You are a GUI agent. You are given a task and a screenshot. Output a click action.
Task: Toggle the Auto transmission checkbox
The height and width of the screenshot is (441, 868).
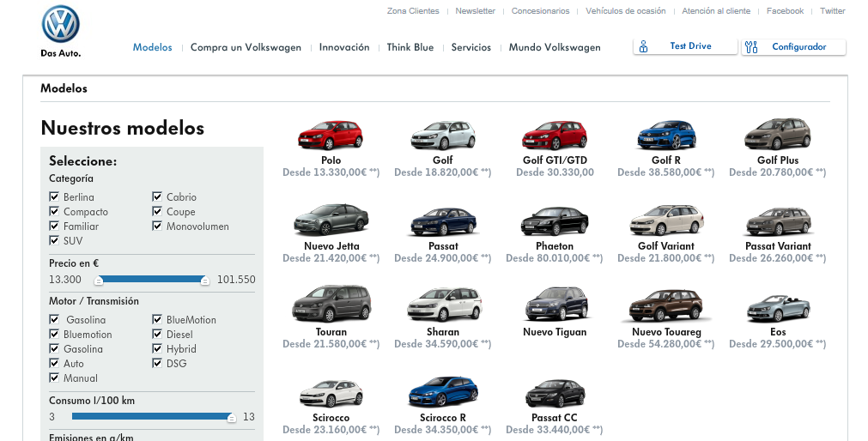tap(54, 363)
